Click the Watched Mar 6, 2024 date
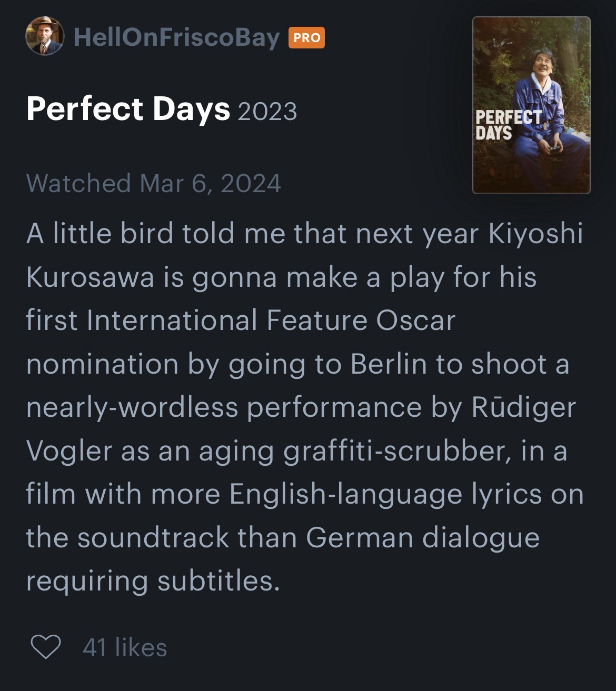 click(153, 183)
